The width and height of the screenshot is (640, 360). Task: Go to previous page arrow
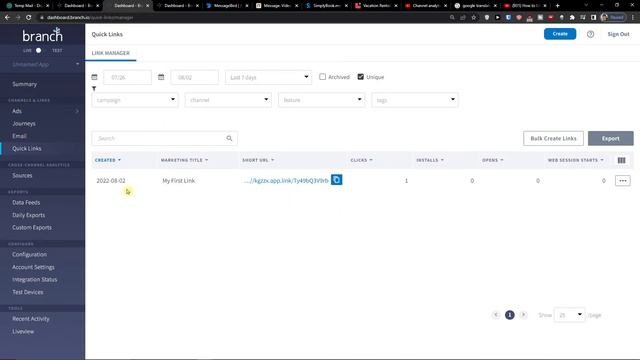tap(496, 315)
